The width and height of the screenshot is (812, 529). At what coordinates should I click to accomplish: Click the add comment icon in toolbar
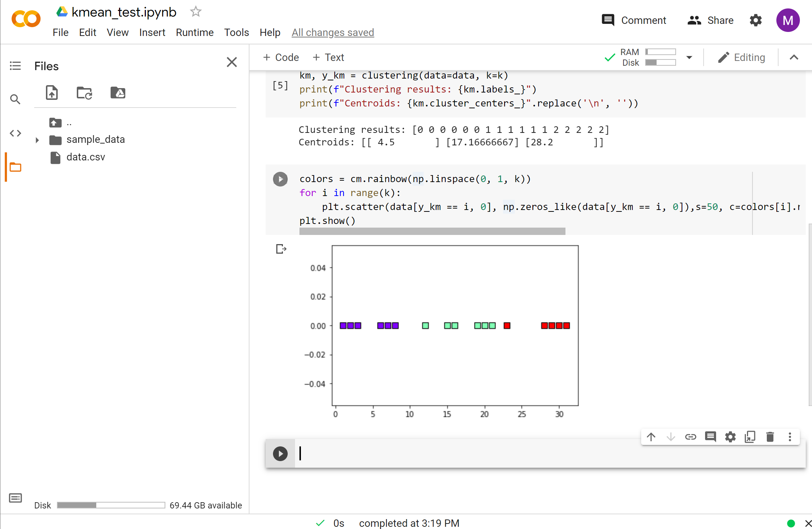pos(709,437)
